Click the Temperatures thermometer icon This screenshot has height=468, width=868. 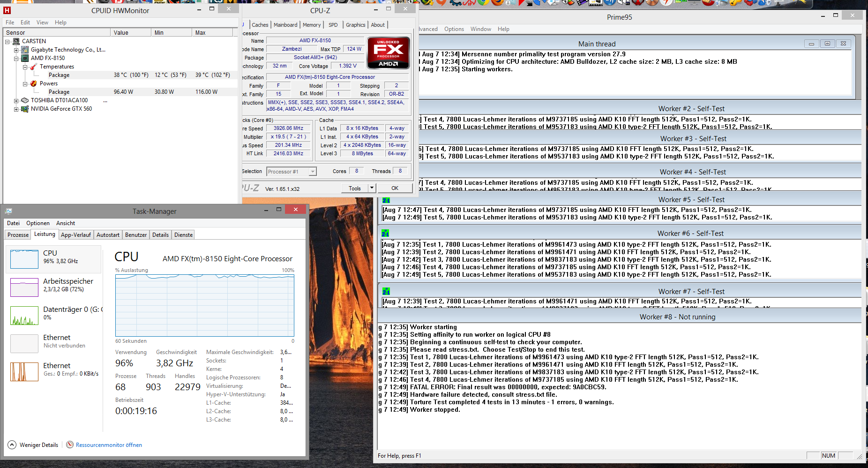[x=33, y=67]
